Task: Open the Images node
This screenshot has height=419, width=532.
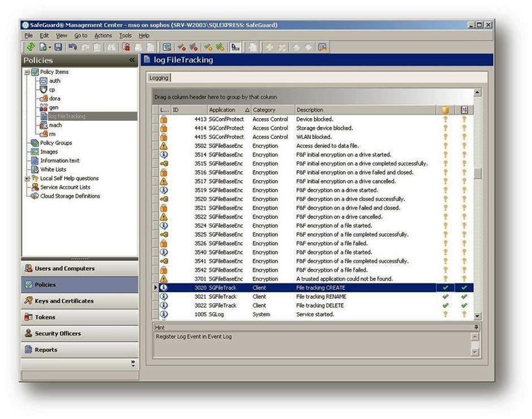Action: 49,152
